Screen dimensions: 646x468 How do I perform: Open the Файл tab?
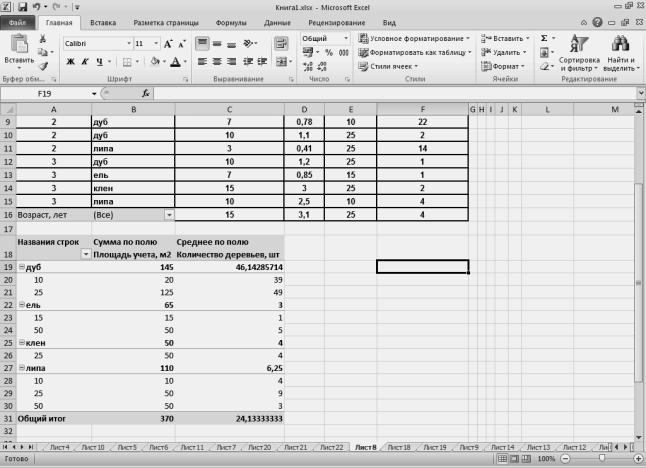pyautogui.click(x=17, y=23)
